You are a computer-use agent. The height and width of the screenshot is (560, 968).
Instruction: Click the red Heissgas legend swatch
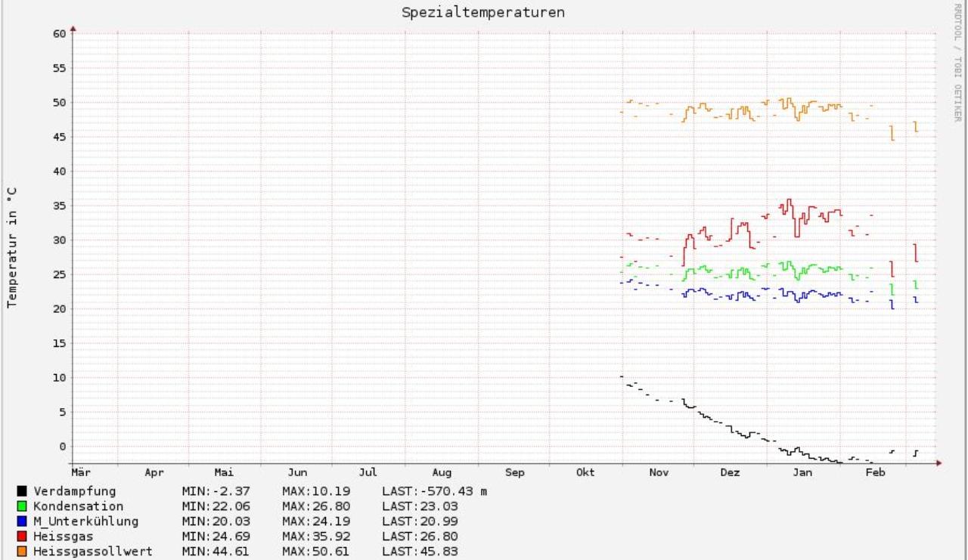pos(23,537)
